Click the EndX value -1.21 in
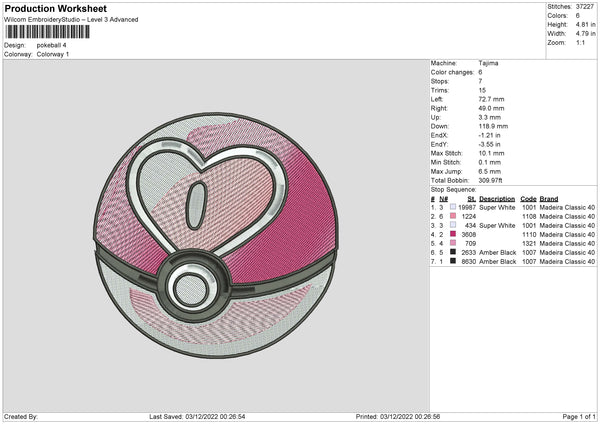The image size is (600, 424). (x=489, y=135)
